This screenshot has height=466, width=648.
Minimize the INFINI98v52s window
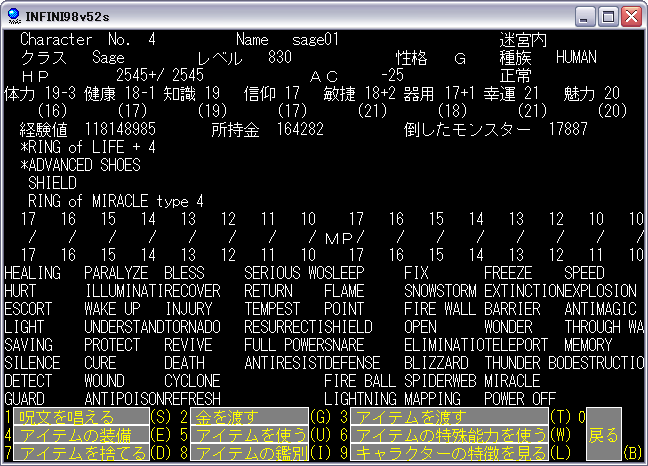tap(584, 17)
